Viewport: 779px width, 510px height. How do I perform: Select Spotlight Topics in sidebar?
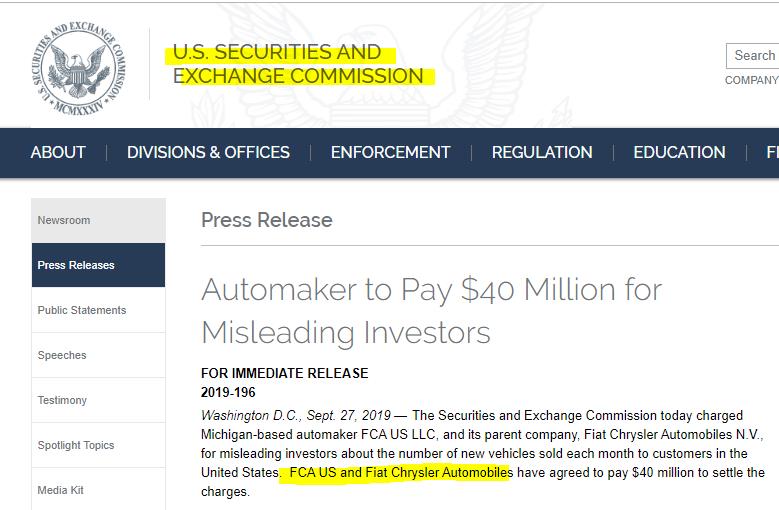(98, 445)
